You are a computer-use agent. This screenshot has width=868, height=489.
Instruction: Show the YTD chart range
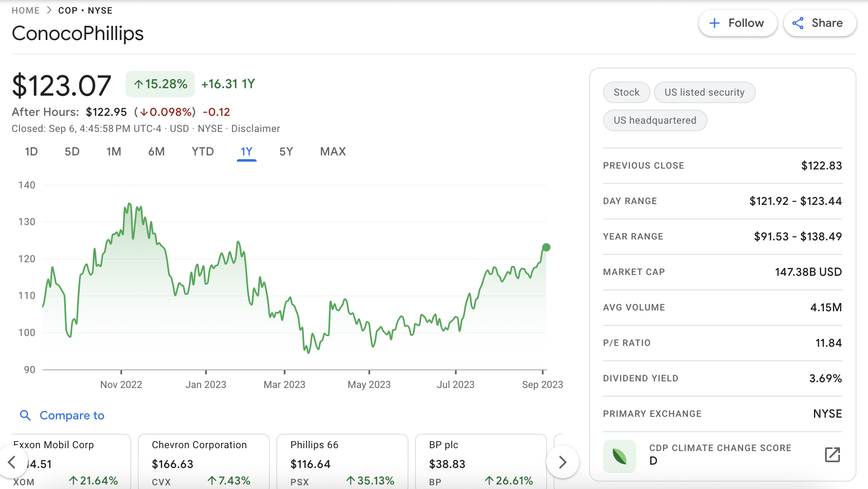tap(203, 152)
